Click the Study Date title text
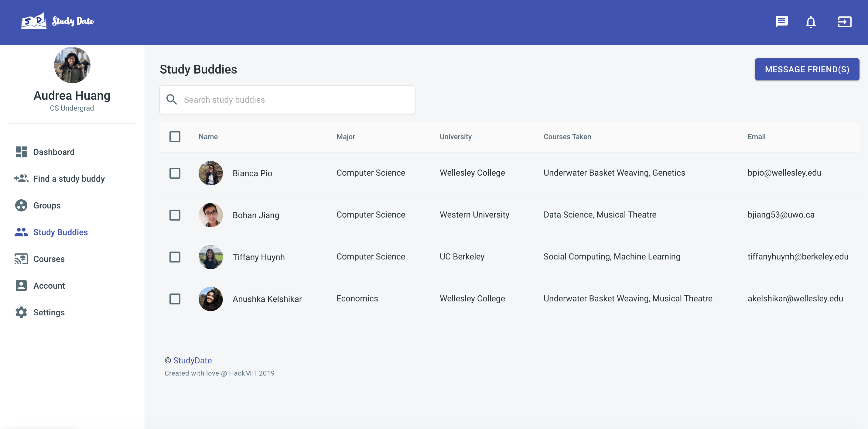 pos(73,21)
